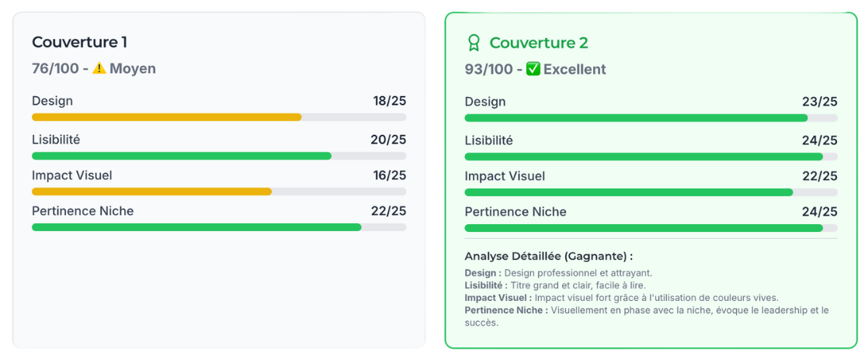The width and height of the screenshot is (868, 363).
Task: Click the Analyse Détaillée (Gagnante) heading
Action: point(549,256)
